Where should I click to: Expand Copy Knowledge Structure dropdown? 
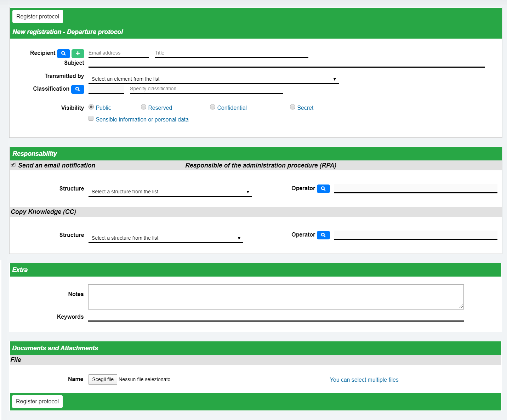166,238
